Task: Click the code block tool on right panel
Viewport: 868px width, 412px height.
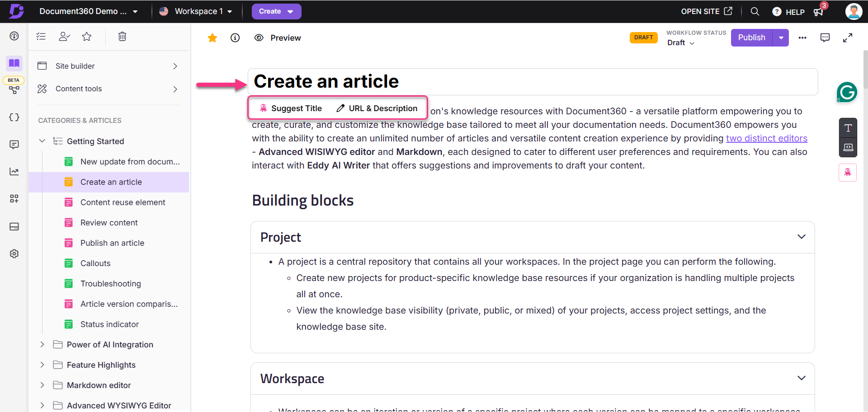Action: coord(848,147)
